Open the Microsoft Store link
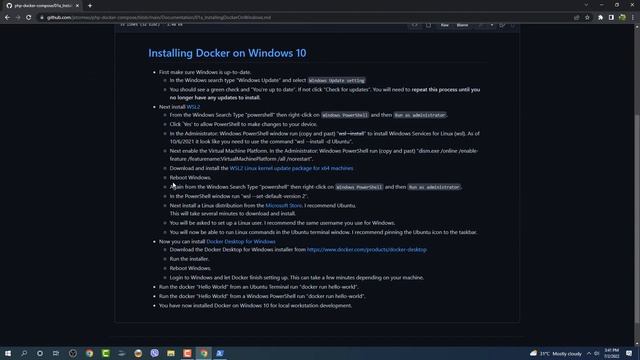This screenshot has height=360, width=640. [284, 206]
